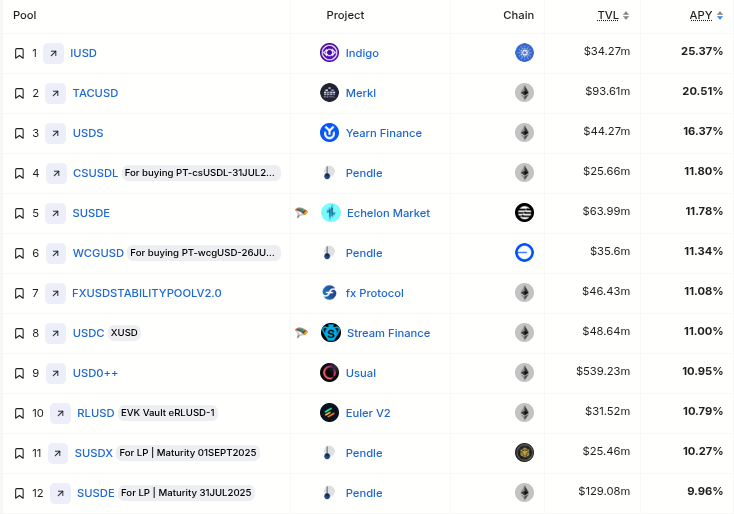Open external link arrow for SUSDE row 5

[x=55, y=213]
